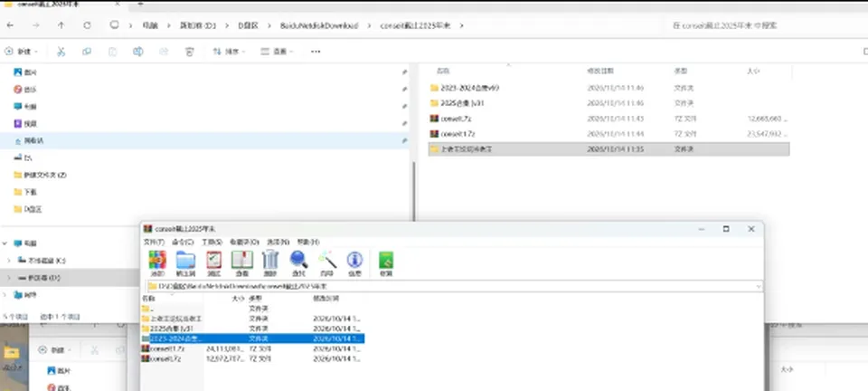Open the Explorer New item dropdown
Viewport: 868px width, 391px height.
pos(21,52)
